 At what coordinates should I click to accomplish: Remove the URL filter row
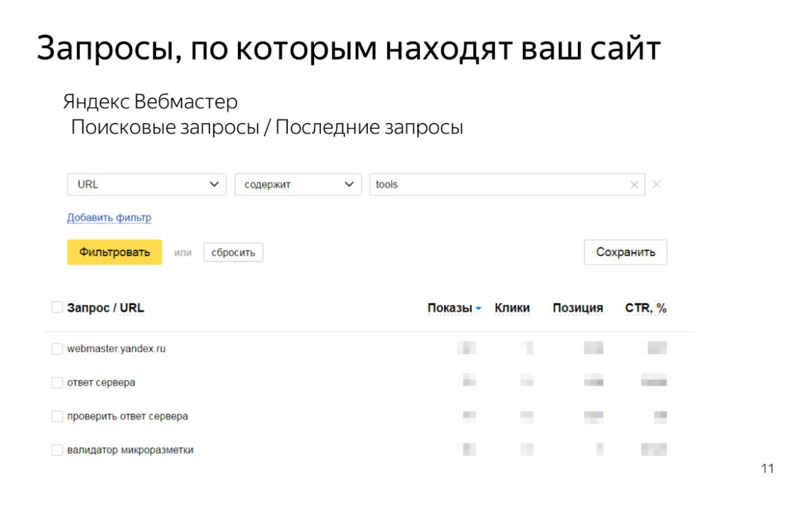tap(657, 185)
